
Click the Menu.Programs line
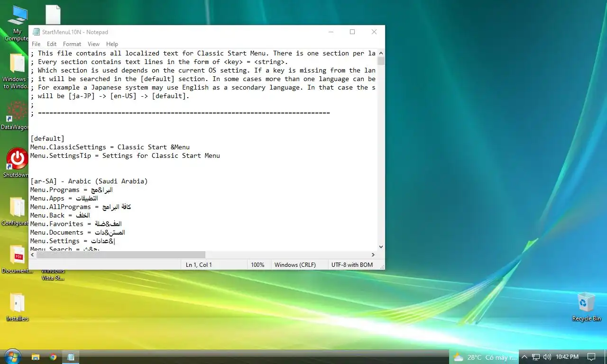(72, 190)
